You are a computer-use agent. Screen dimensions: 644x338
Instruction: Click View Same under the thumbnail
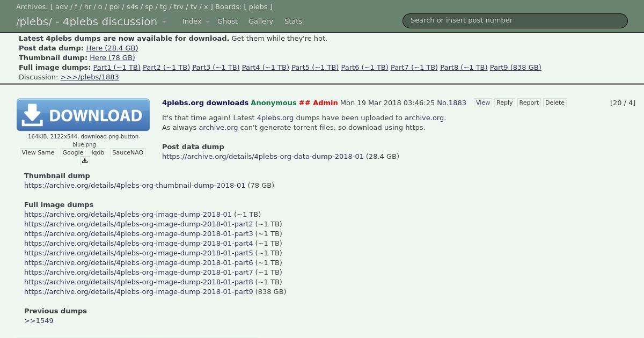pos(38,153)
